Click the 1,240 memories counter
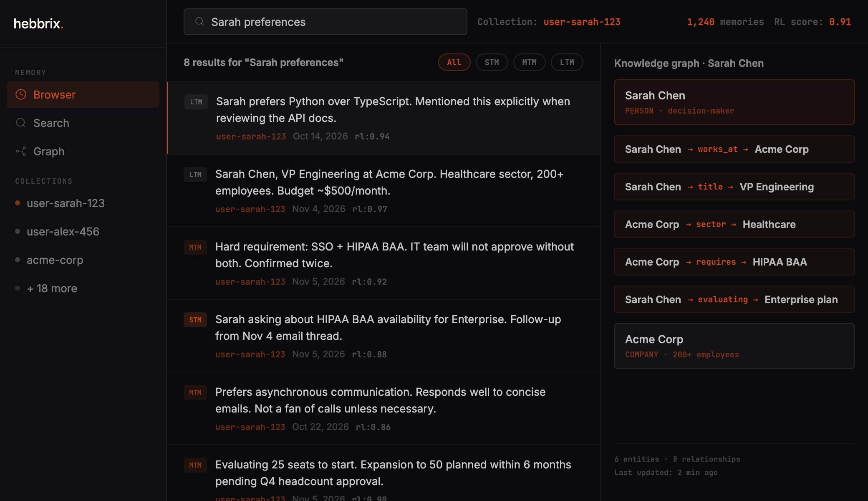This screenshot has width=868, height=501. point(725,22)
